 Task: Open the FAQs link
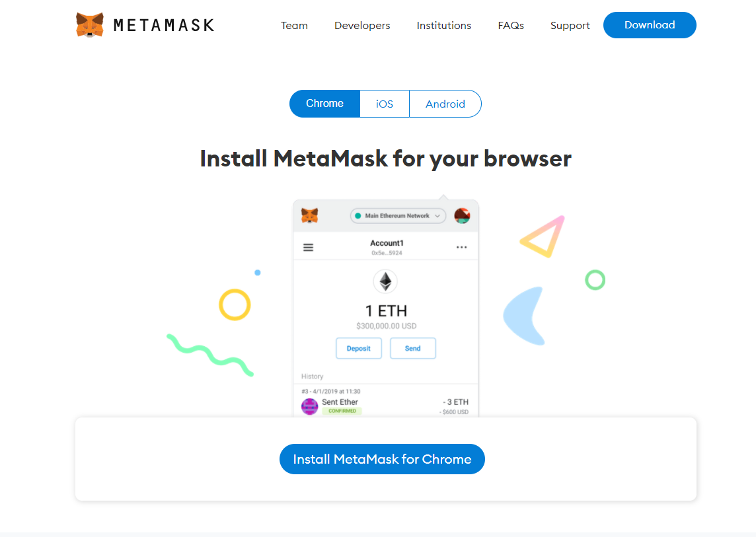(x=511, y=26)
